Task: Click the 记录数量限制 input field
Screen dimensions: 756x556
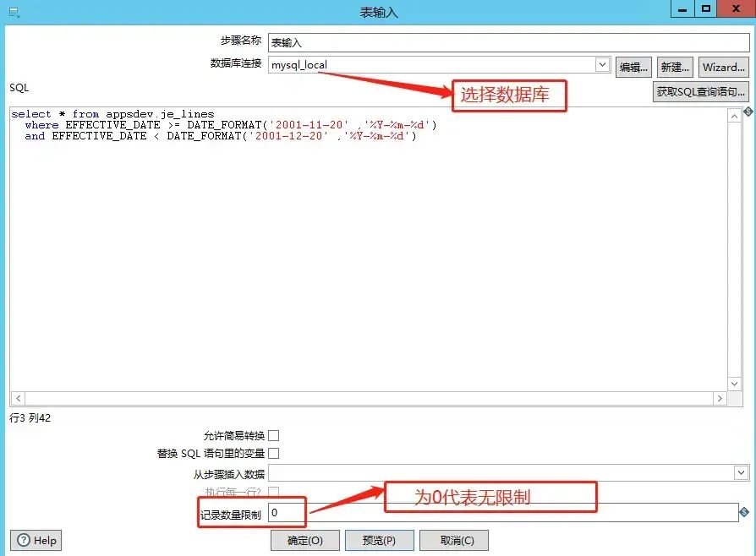Action: pyautogui.click(x=503, y=512)
